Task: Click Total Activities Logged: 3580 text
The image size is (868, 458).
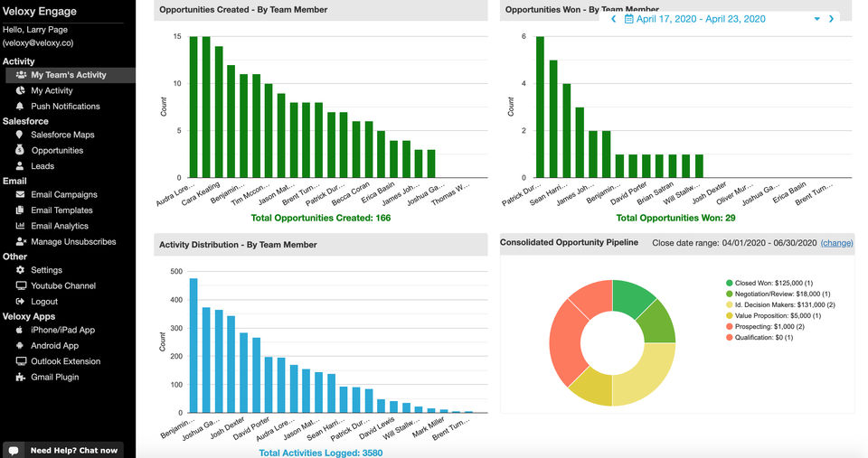Action: coord(320,453)
